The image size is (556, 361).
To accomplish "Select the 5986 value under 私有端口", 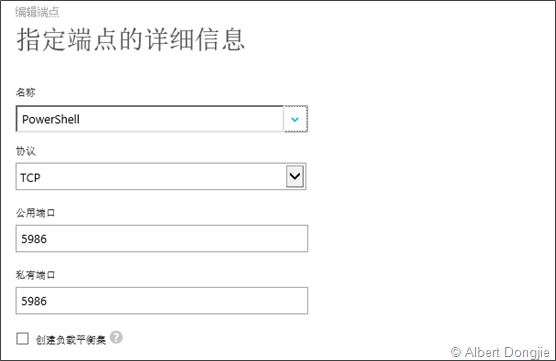I will [34, 301].
